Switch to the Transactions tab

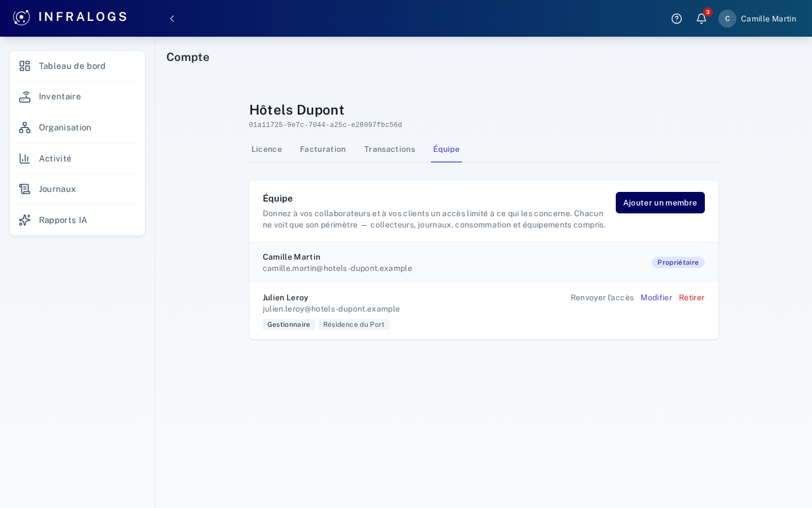click(390, 149)
